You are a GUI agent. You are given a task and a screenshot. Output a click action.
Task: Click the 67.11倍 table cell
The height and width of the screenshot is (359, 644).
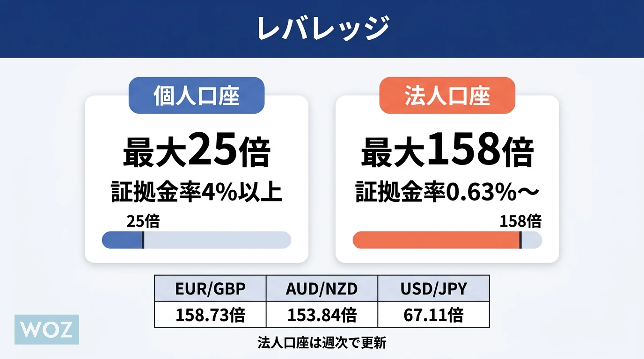433,315
